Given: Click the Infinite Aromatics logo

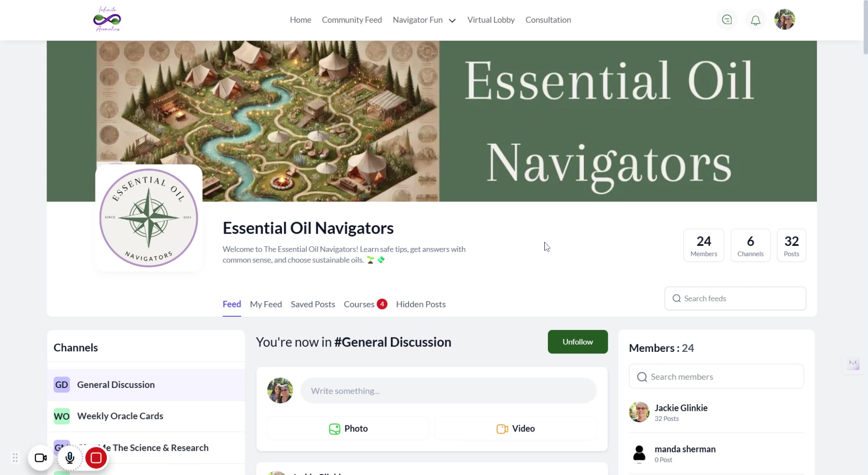Looking at the screenshot, I should point(107,19).
